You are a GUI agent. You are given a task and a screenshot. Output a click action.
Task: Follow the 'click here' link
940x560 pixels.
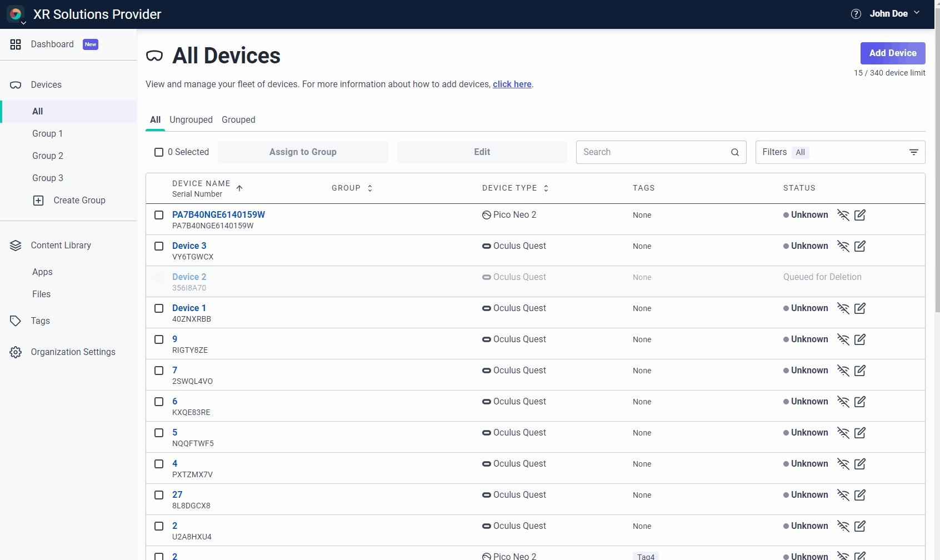tap(512, 84)
